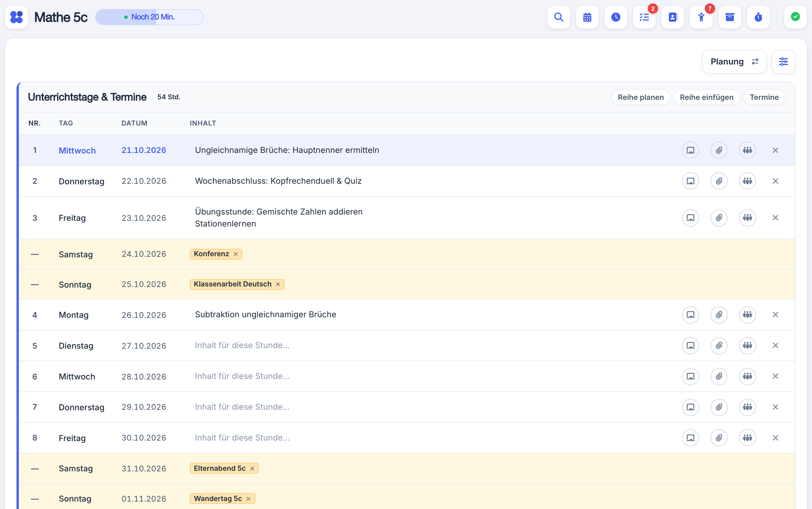
Task: Click the Noch 20 Min. progress bar
Action: click(x=149, y=17)
